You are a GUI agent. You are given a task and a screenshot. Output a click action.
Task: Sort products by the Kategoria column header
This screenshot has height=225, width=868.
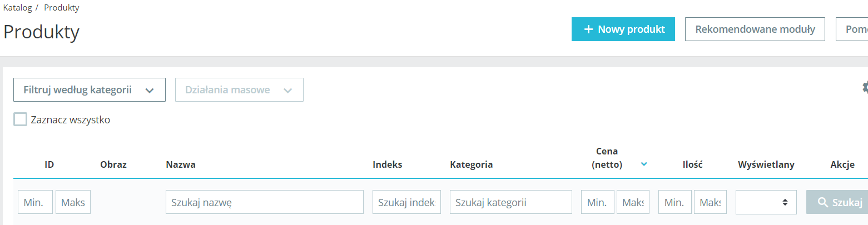(x=471, y=164)
